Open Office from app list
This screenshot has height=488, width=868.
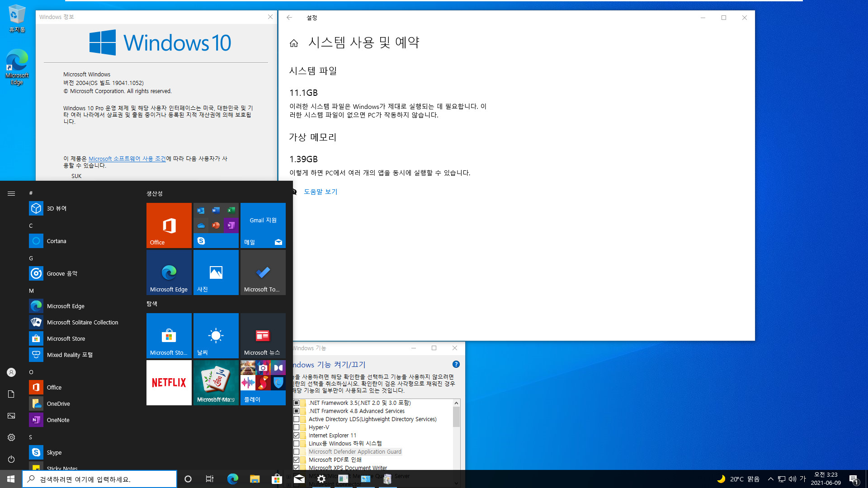click(81, 387)
